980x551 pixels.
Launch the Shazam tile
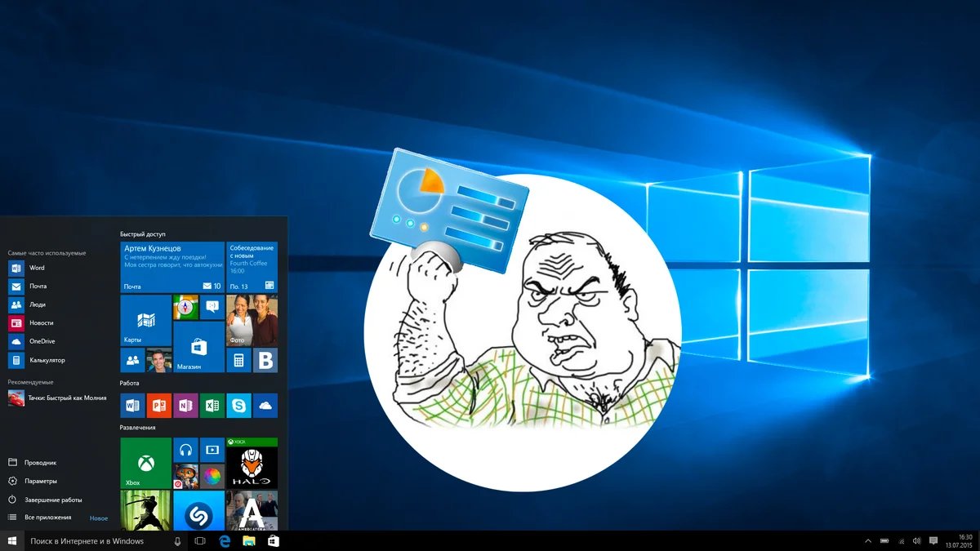click(x=198, y=511)
